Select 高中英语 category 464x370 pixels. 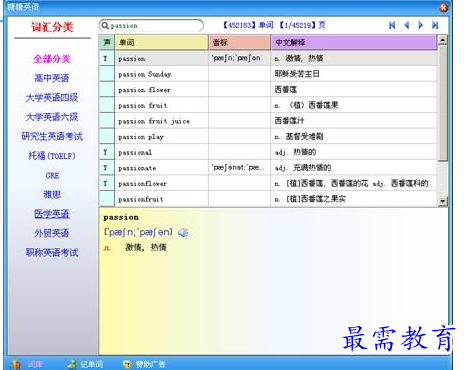point(52,78)
